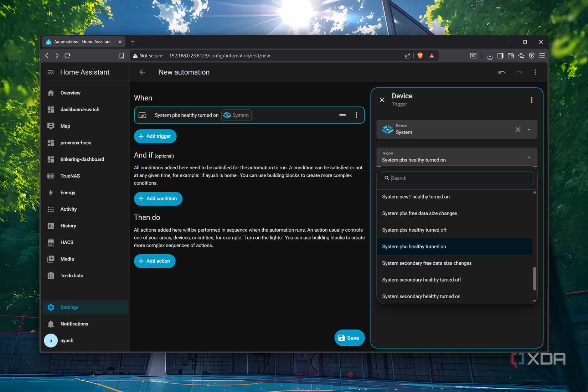Select 'System secondary healthy turned on'

coord(454,296)
